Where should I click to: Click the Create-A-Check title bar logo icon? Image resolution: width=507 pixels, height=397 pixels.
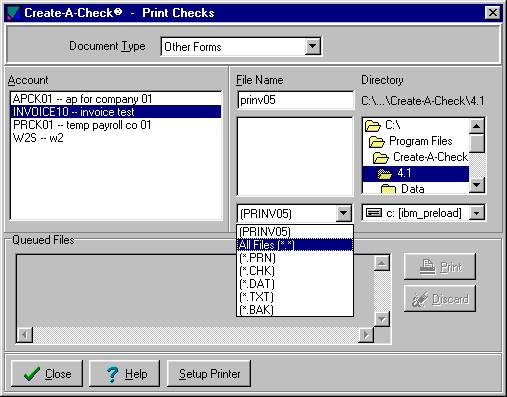coord(13,13)
